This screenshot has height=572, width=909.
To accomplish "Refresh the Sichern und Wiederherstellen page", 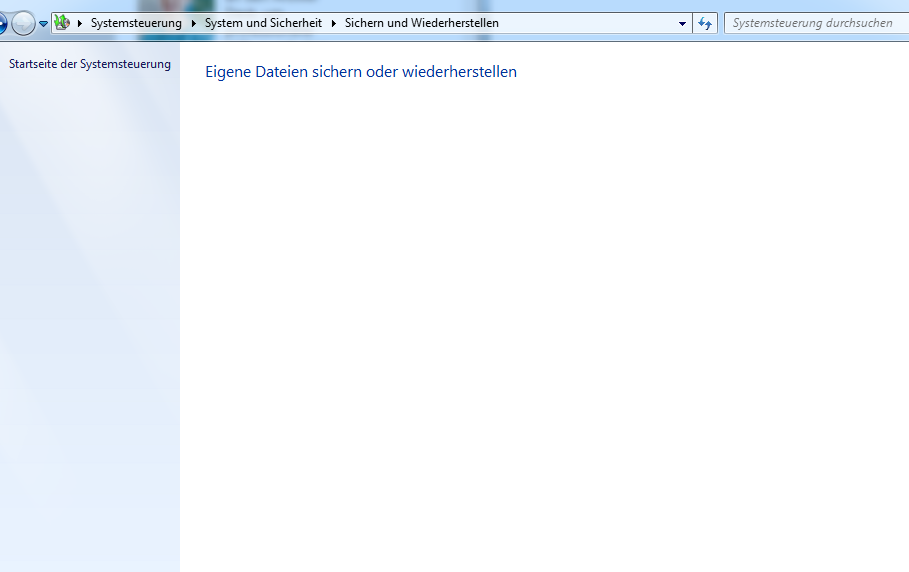I will pyautogui.click(x=705, y=24).
